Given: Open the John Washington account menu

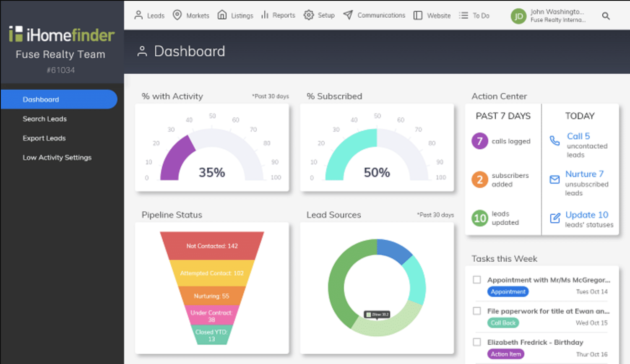Looking at the screenshot, I should [x=548, y=16].
